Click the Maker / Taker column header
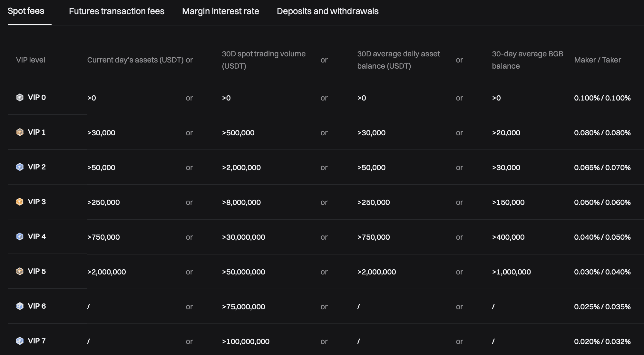Screen dimensions: 644x355 tap(597, 60)
